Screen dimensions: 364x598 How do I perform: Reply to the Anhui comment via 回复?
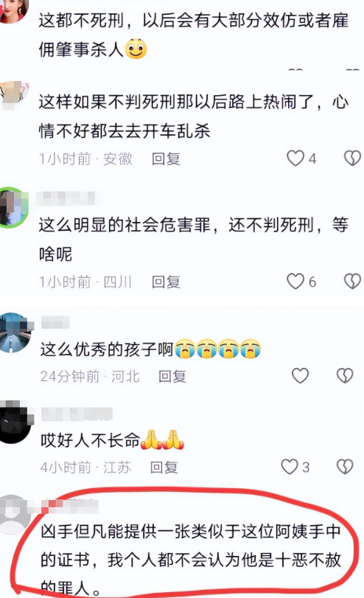[166, 159]
